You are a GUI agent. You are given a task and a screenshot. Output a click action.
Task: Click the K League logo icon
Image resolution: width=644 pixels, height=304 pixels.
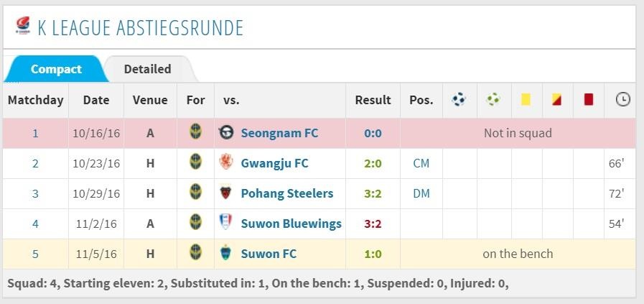[22, 27]
